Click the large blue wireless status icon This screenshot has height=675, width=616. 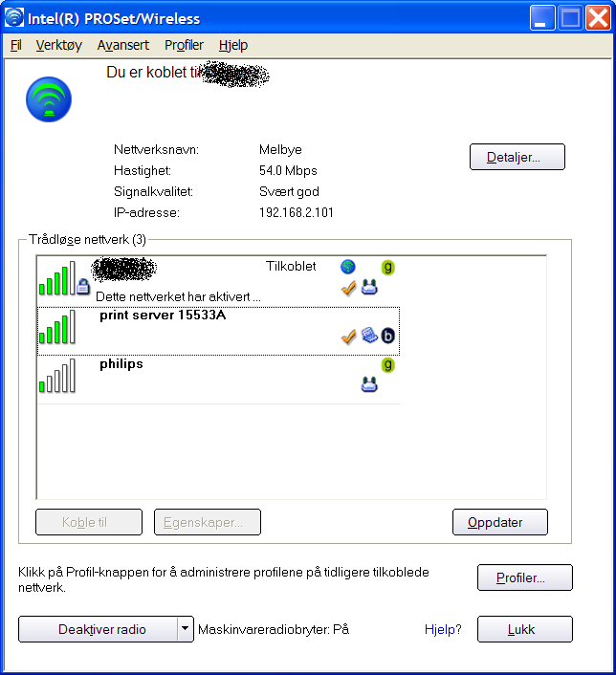coord(49,99)
